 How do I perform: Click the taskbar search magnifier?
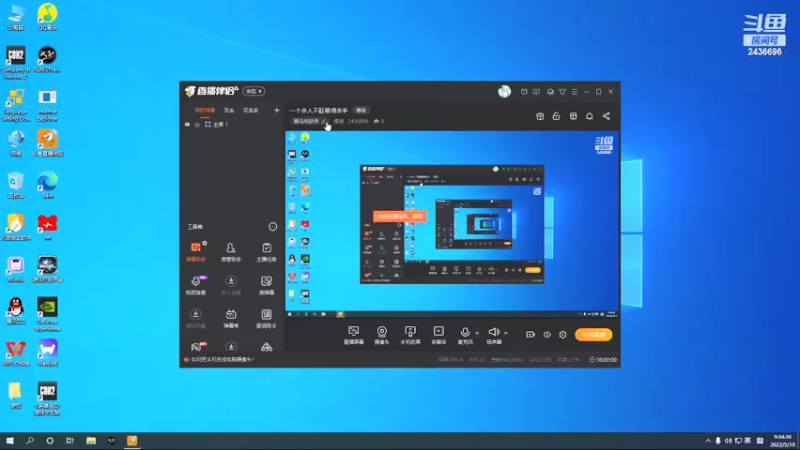(30, 441)
